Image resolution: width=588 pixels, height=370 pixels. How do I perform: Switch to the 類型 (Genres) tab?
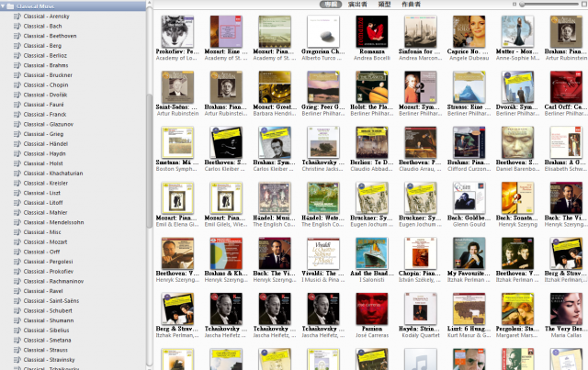click(x=384, y=4)
